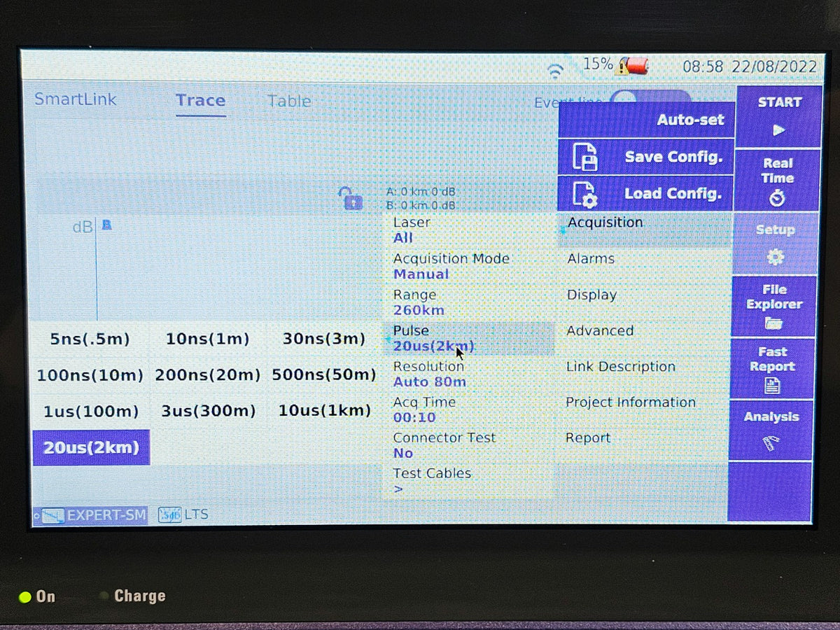
Task: Click the cursor lock padlock icon
Action: 350,198
